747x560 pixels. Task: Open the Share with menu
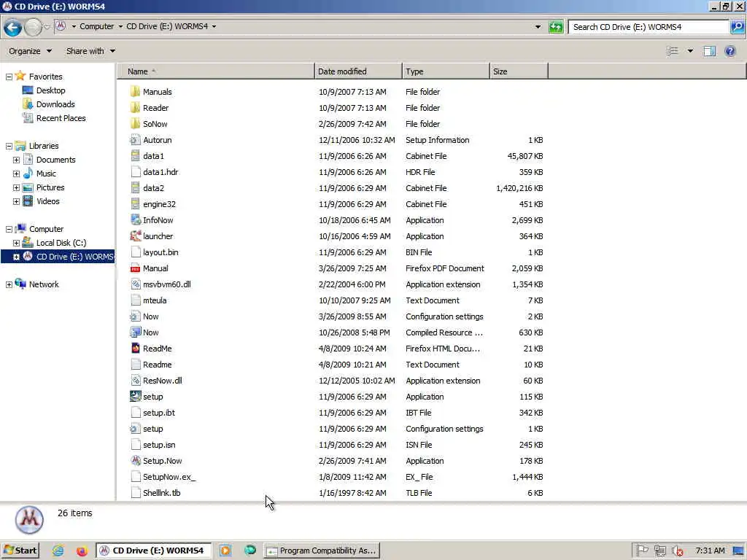[90, 51]
